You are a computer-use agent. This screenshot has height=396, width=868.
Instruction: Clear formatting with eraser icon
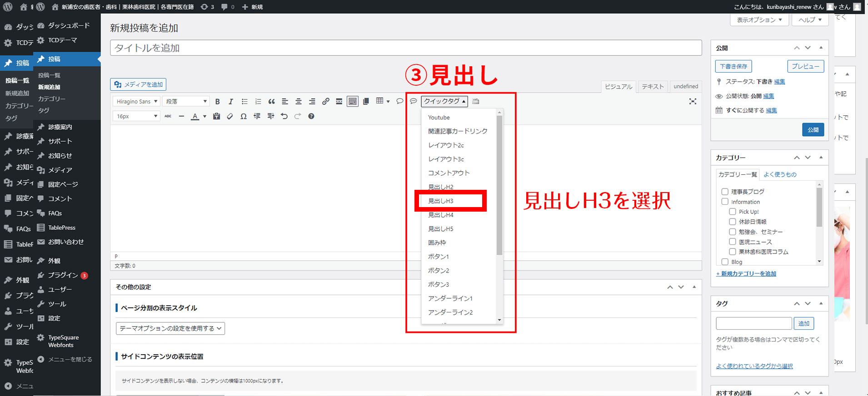pyautogui.click(x=230, y=116)
